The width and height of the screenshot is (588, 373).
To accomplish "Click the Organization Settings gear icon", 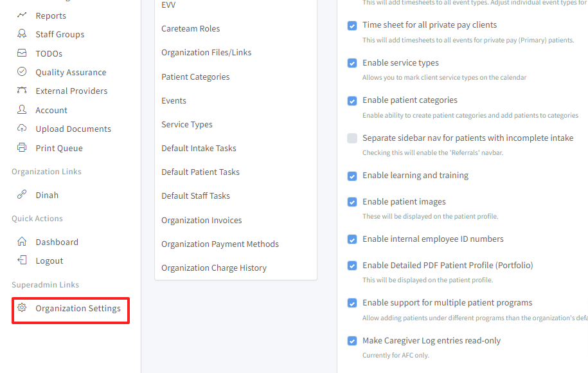I will pos(22,308).
